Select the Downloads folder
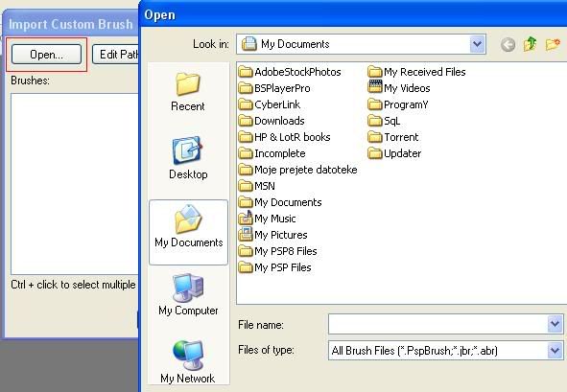The height and width of the screenshot is (392, 567). click(272, 121)
